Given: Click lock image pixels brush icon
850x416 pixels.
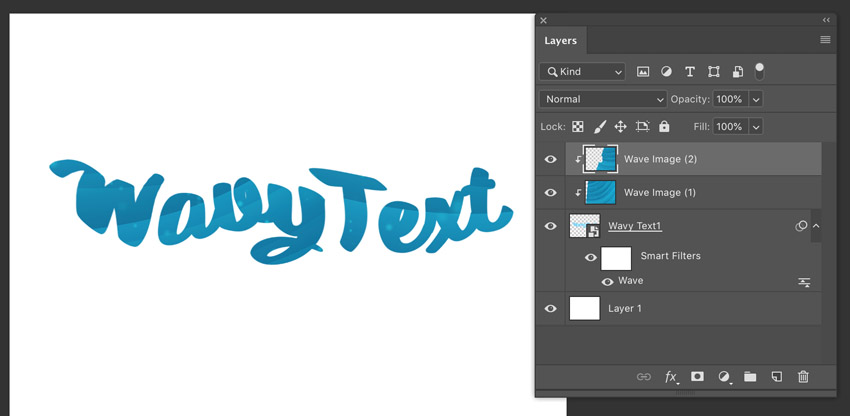Looking at the screenshot, I should tap(599, 127).
